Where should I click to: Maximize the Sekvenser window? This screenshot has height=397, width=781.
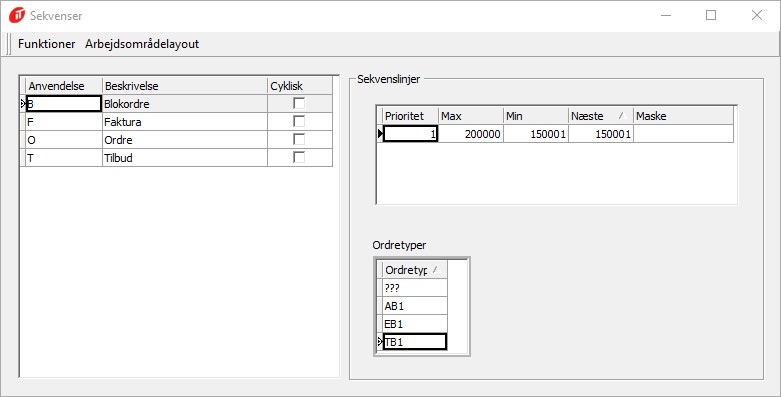coord(711,15)
